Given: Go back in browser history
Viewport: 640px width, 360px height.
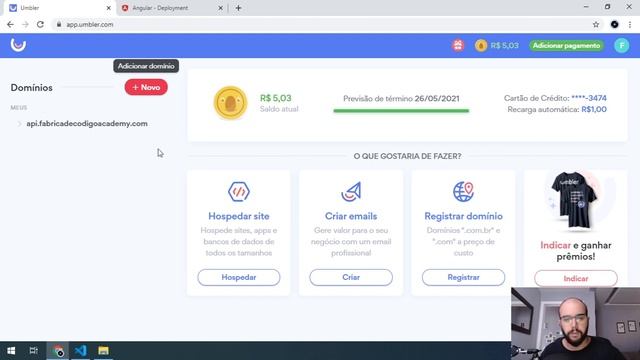Looking at the screenshot, I should pyautogui.click(x=10, y=24).
